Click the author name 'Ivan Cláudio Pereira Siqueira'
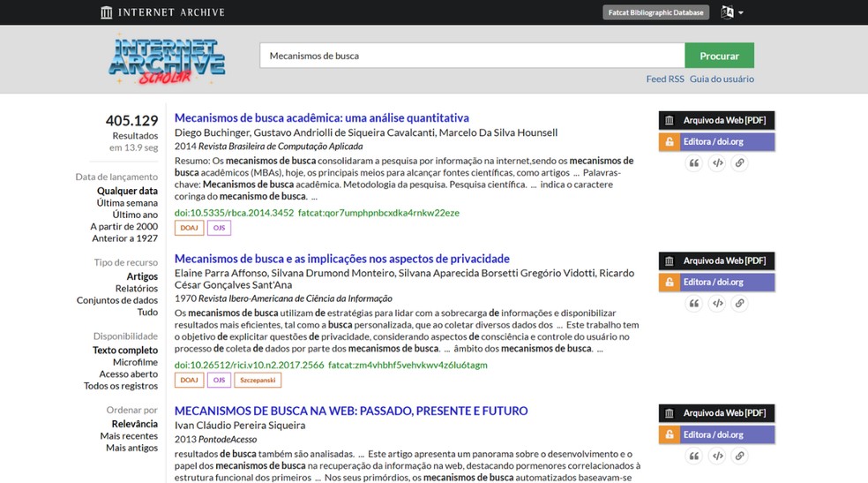This screenshot has width=868, height=483. 240,426
